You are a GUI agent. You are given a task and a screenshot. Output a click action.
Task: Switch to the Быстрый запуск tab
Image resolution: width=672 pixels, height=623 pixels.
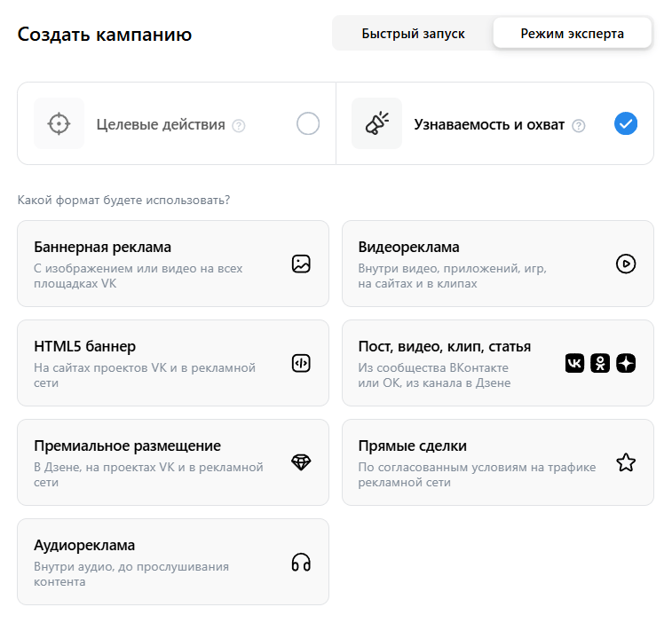[413, 34]
